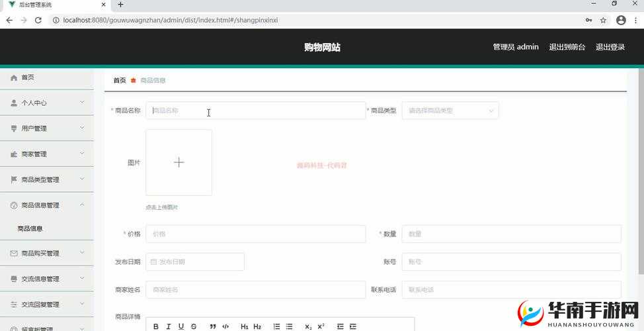Viewport: 644px width, 331px height.
Task: Collapse 商品信息管理 sidebar menu
Action: [47, 205]
